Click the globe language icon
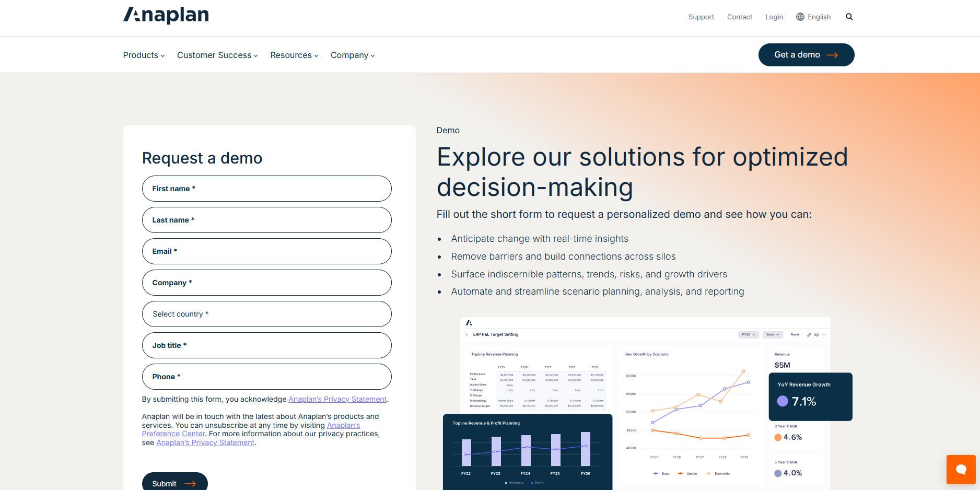The width and height of the screenshot is (980, 490). pyautogui.click(x=799, y=16)
